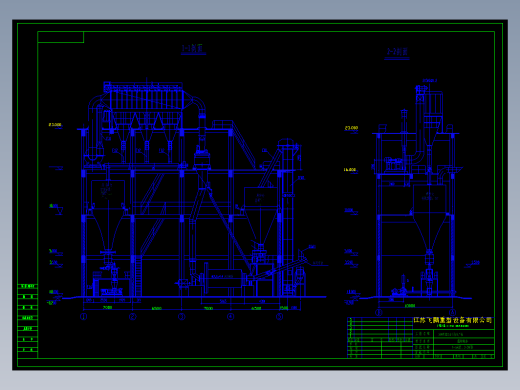Viewport: 520px width, 390px height.
Task: Click the 2-2 section title text
Action: click(x=397, y=52)
